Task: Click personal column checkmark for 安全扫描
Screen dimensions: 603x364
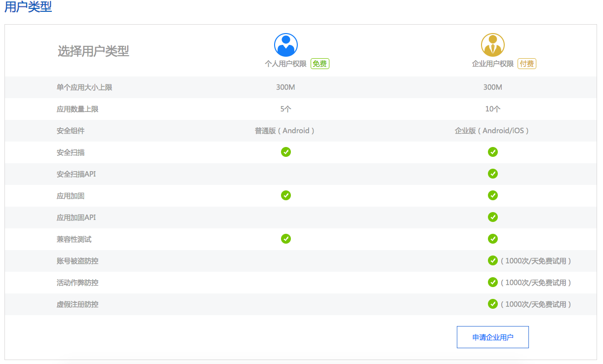Action: click(x=286, y=152)
